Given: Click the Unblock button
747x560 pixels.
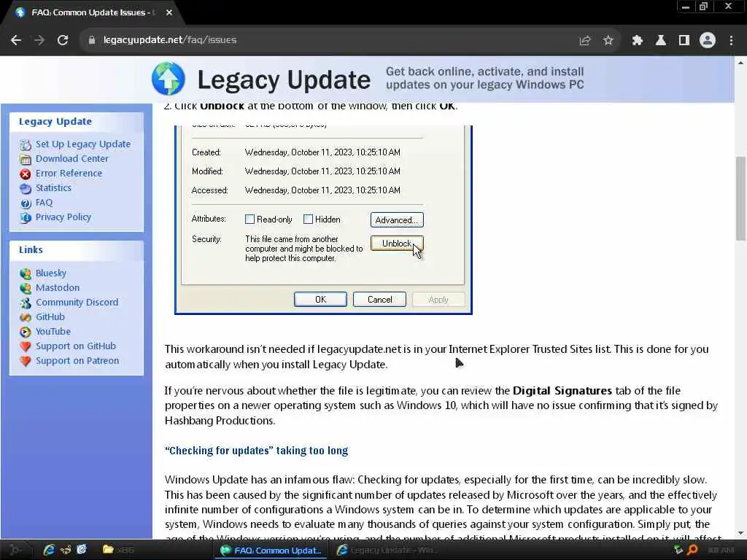Looking at the screenshot, I should click(397, 244).
